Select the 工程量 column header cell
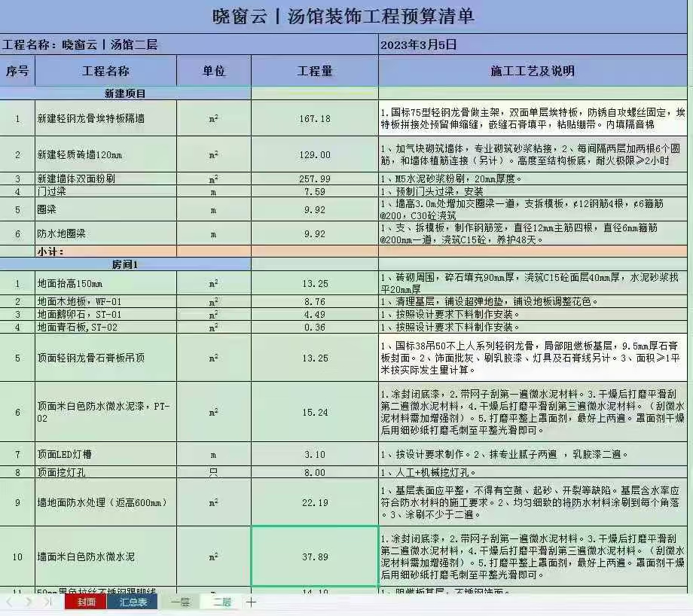693x616 pixels. coord(314,72)
